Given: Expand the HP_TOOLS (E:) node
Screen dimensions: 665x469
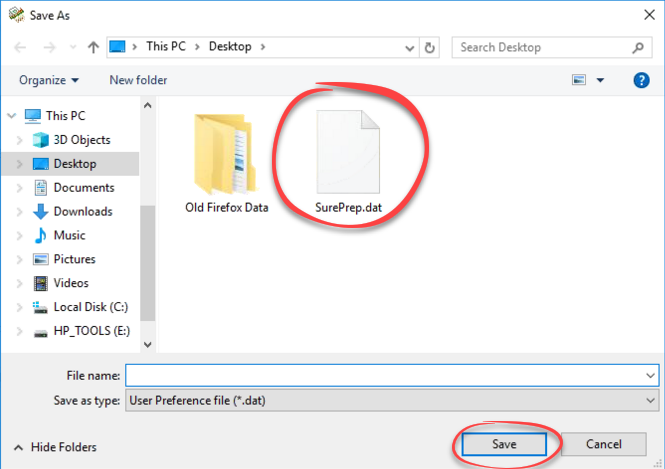Looking at the screenshot, I should (20, 331).
